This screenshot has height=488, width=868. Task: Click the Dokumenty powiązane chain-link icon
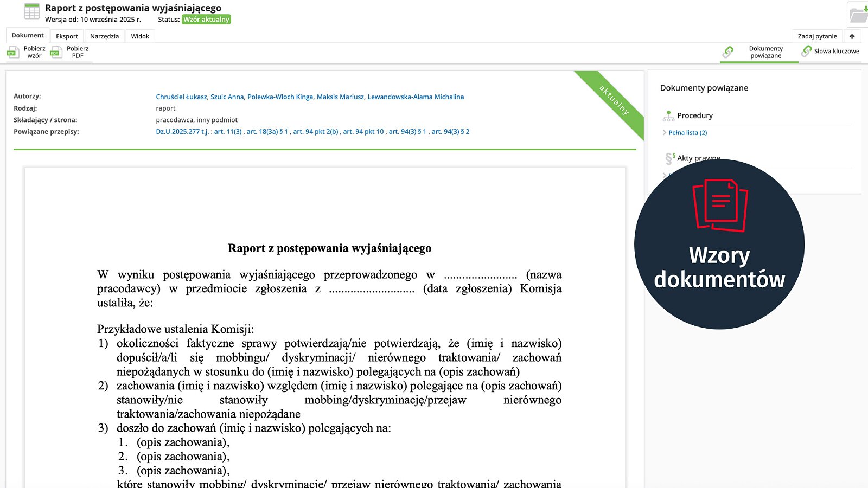pos(728,52)
